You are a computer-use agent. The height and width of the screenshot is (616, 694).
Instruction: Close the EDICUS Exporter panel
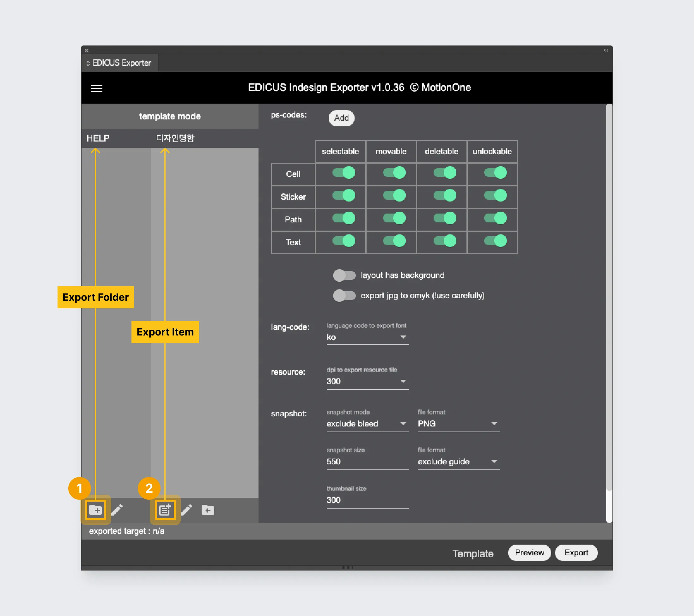tap(87, 50)
